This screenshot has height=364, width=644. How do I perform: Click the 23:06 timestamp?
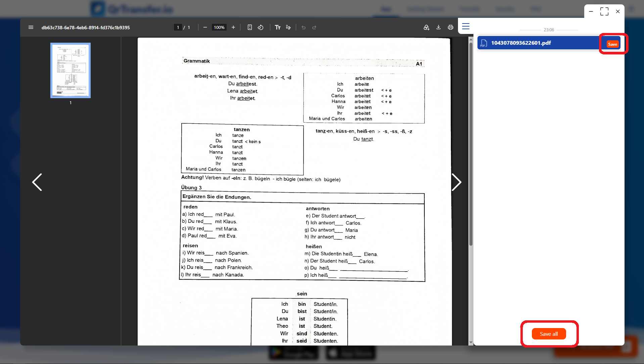tap(549, 30)
